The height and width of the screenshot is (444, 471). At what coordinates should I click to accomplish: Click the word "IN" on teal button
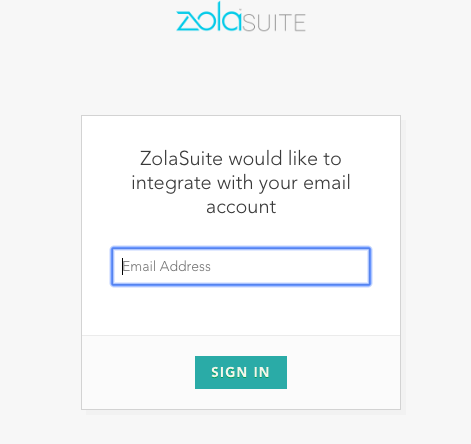coord(262,372)
